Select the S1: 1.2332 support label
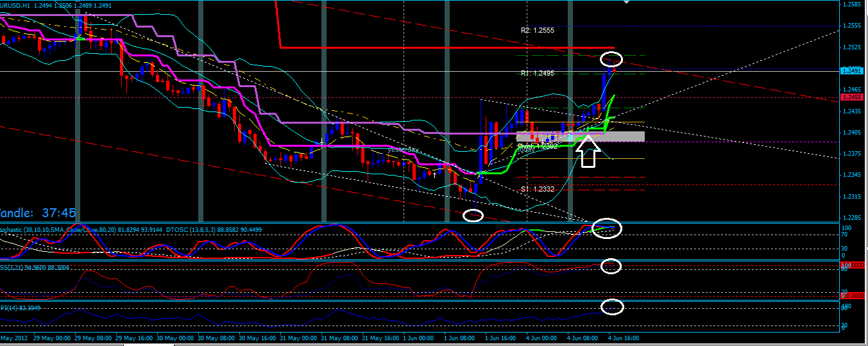868x346 pixels. [537, 189]
